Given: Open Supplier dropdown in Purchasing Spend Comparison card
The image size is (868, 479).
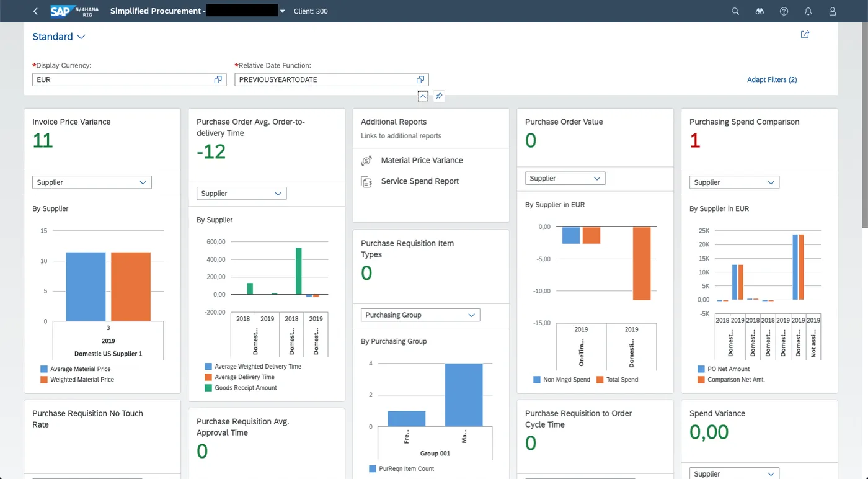Looking at the screenshot, I should [734, 182].
